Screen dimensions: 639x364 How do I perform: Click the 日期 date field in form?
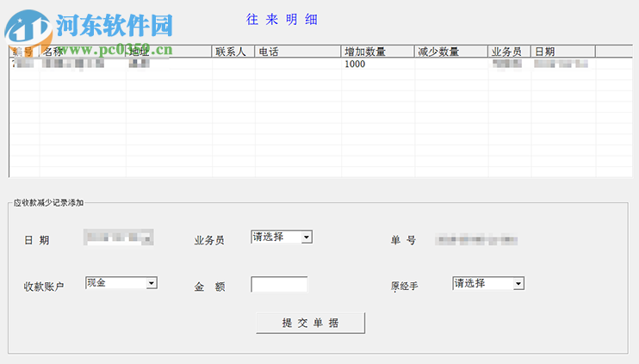[119, 238]
